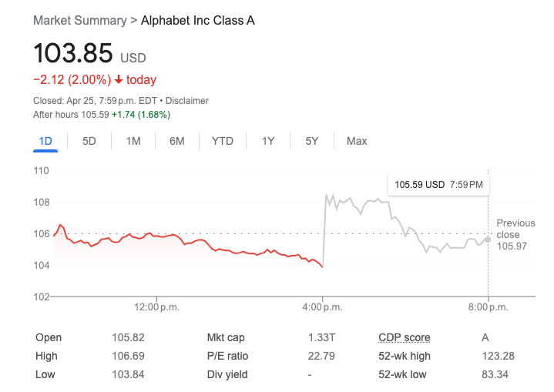
Task: Click the 105.59 USD chart tooltip
Action: [438, 185]
